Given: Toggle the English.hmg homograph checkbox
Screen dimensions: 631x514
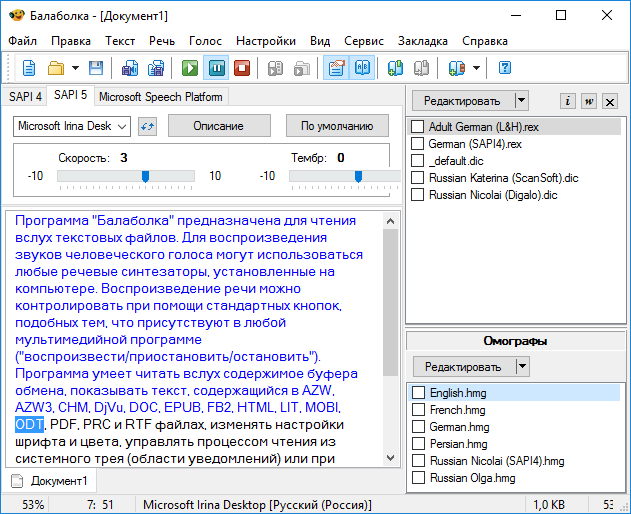Looking at the screenshot, I should click(x=418, y=393).
